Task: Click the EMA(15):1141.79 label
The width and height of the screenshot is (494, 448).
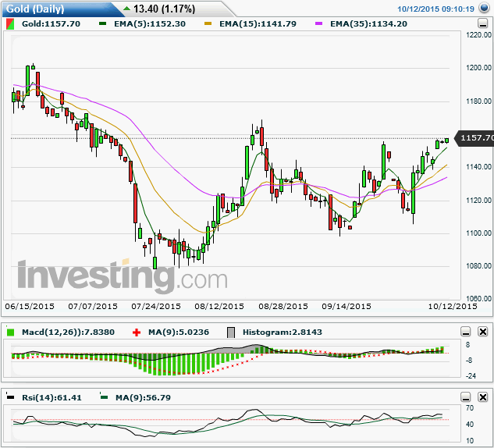Action: (258, 24)
